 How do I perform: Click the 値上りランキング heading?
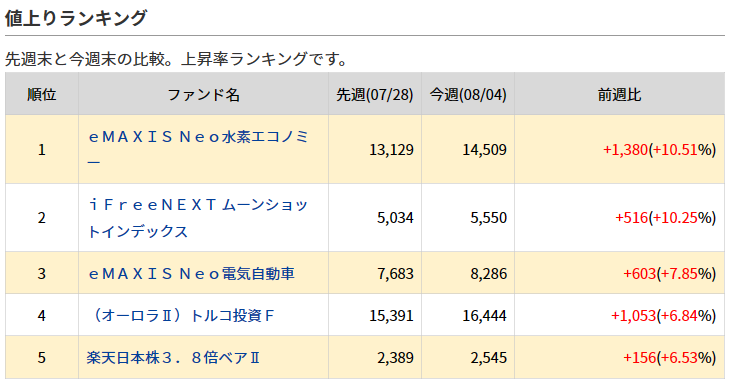pyautogui.click(x=76, y=18)
